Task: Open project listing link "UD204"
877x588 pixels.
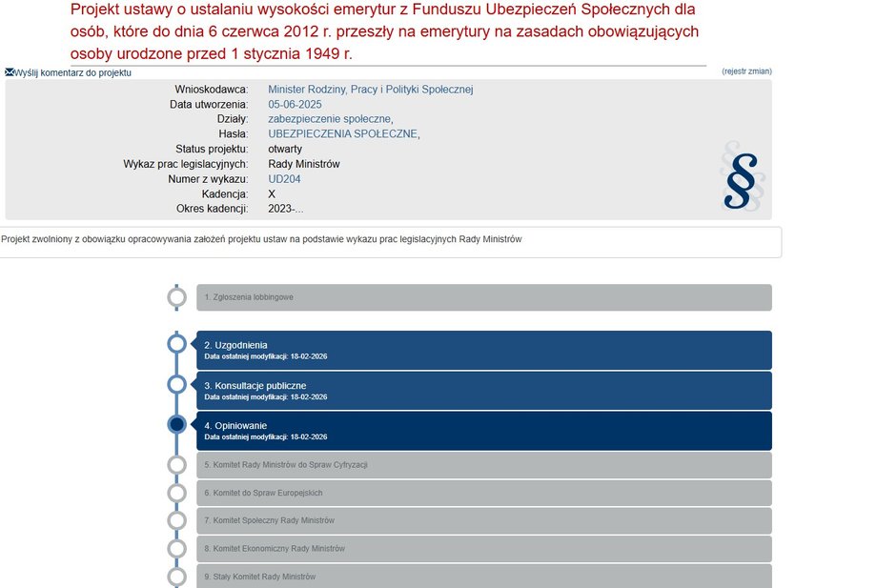Action: click(281, 178)
